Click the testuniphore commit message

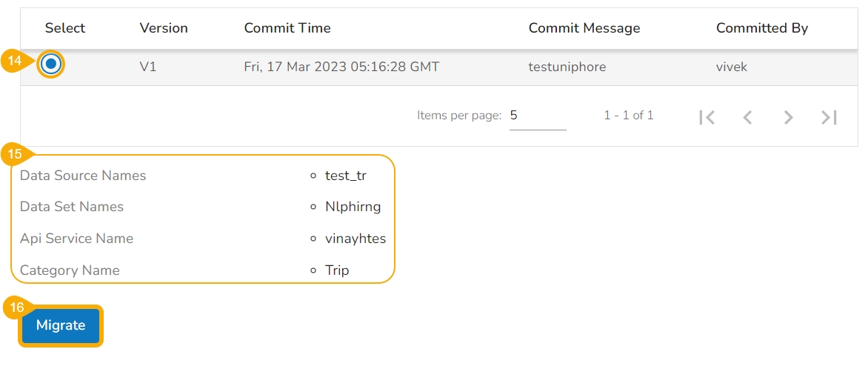(567, 67)
